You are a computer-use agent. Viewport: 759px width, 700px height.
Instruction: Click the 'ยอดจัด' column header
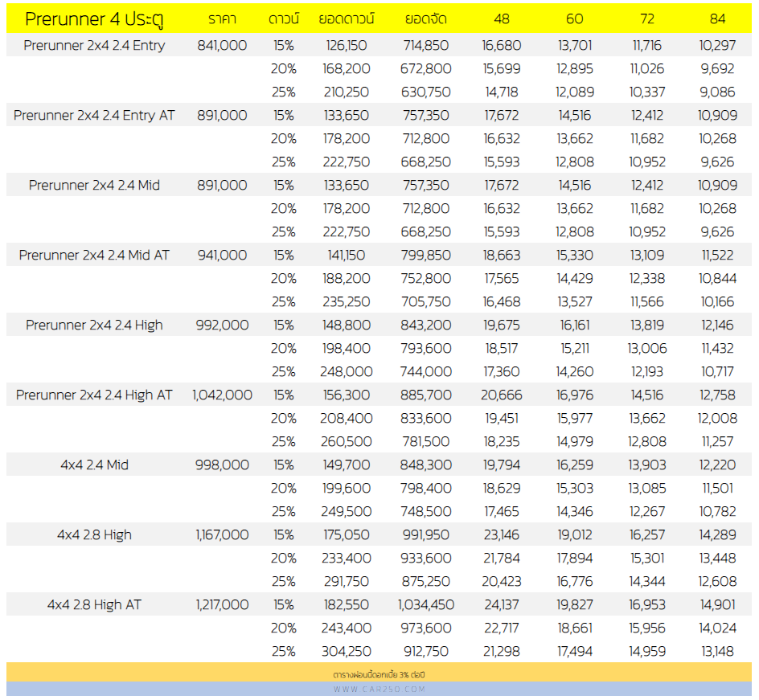(426, 18)
